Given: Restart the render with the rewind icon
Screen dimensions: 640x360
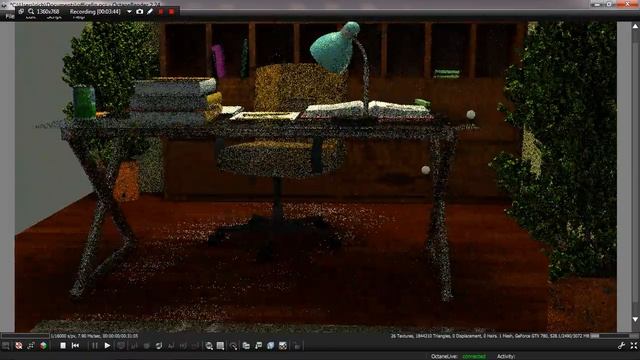Looking at the screenshot, I should coord(76,345).
